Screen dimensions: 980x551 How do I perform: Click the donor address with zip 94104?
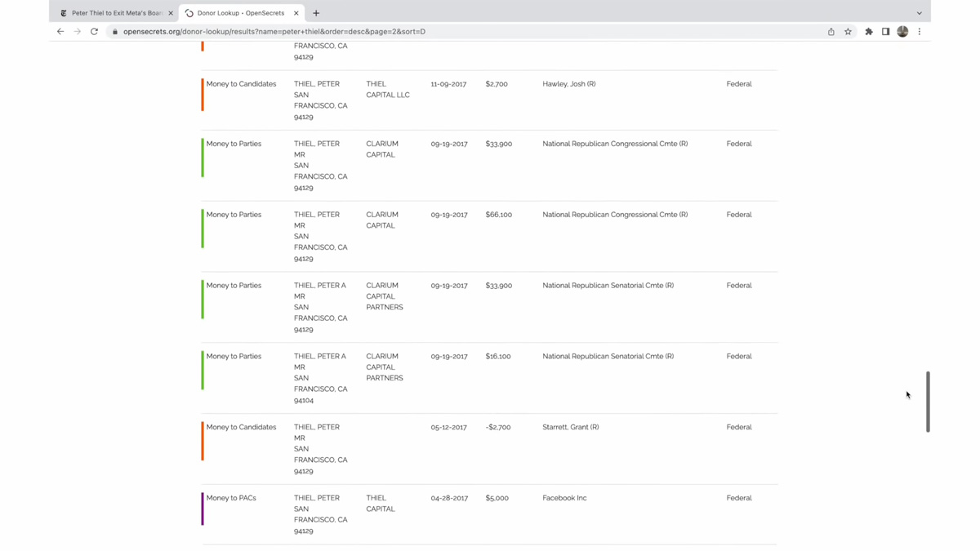tap(320, 379)
